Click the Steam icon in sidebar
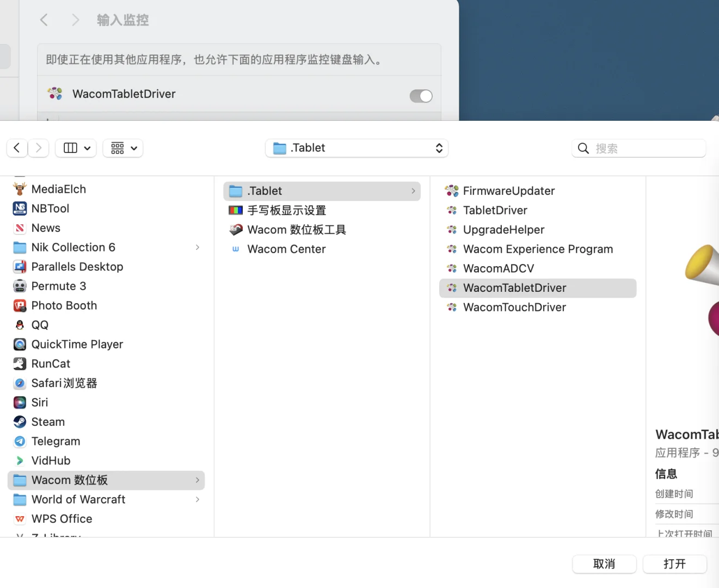 coord(20,421)
